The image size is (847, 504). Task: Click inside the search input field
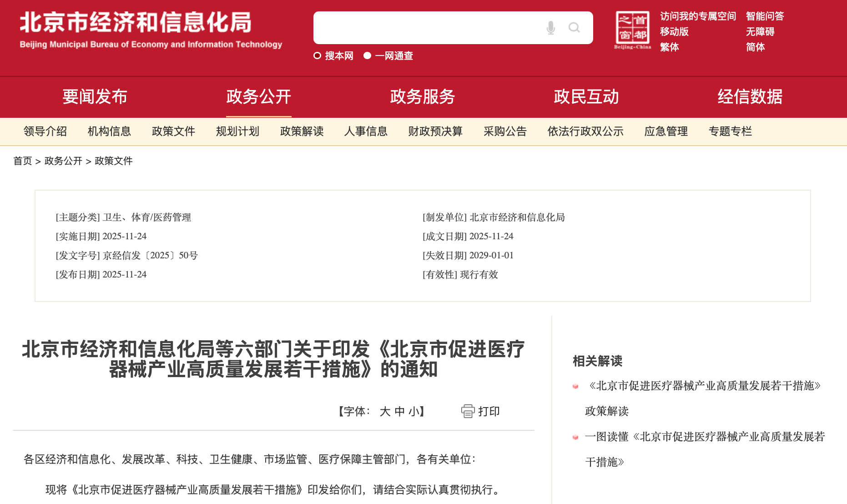click(432, 28)
